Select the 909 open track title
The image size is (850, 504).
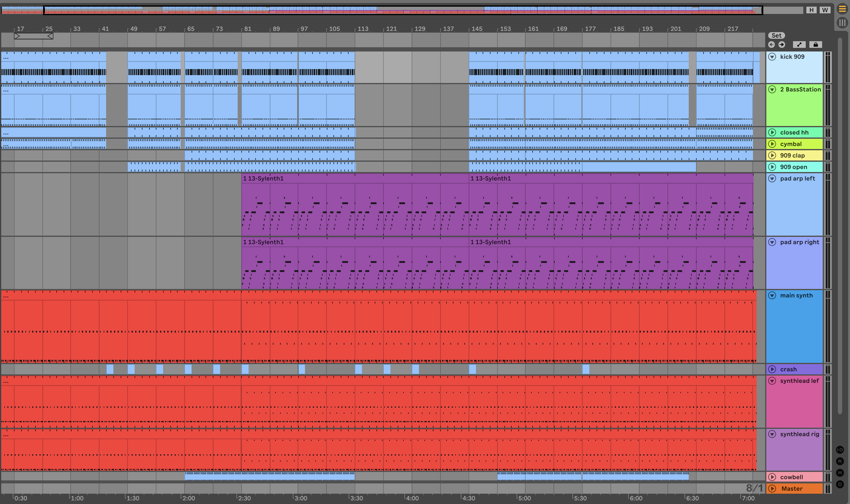[x=794, y=167]
